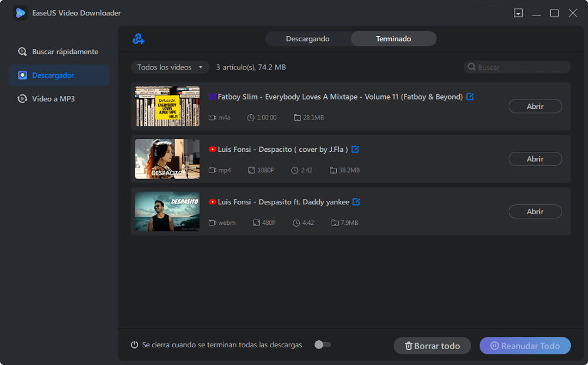Image resolution: width=588 pixels, height=365 pixels.
Task: Click the Reanudar Todo button
Action: pyautogui.click(x=524, y=346)
